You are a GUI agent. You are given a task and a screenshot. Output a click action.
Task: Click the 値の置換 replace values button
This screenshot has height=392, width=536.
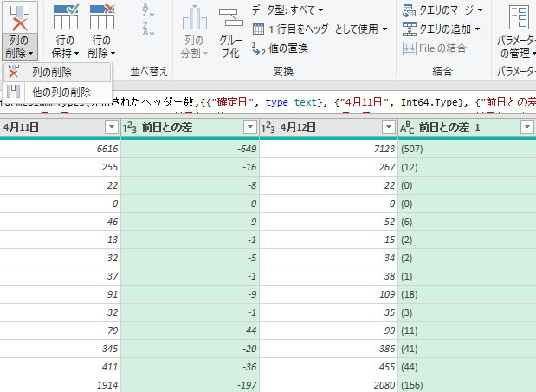pyautogui.click(x=279, y=48)
